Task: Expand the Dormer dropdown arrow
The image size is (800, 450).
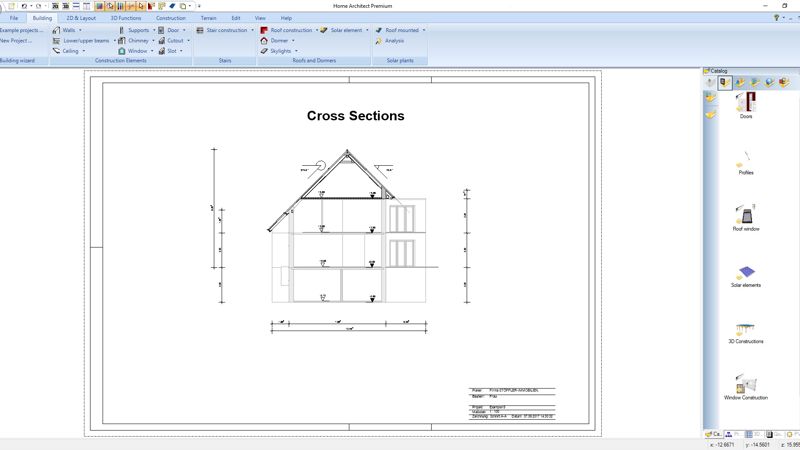Action: pos(293,40)
